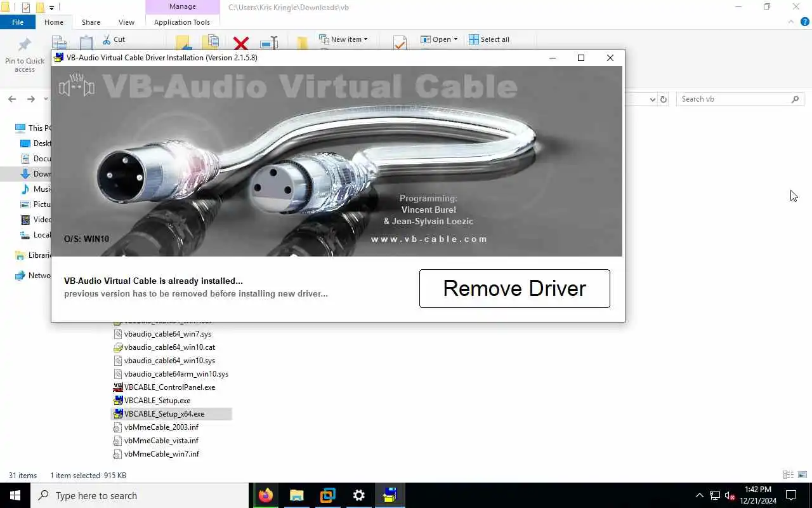This screenshot has width=812, height=508.
Task: Click the taskbar search box
Action: click(x=140, y=495)
